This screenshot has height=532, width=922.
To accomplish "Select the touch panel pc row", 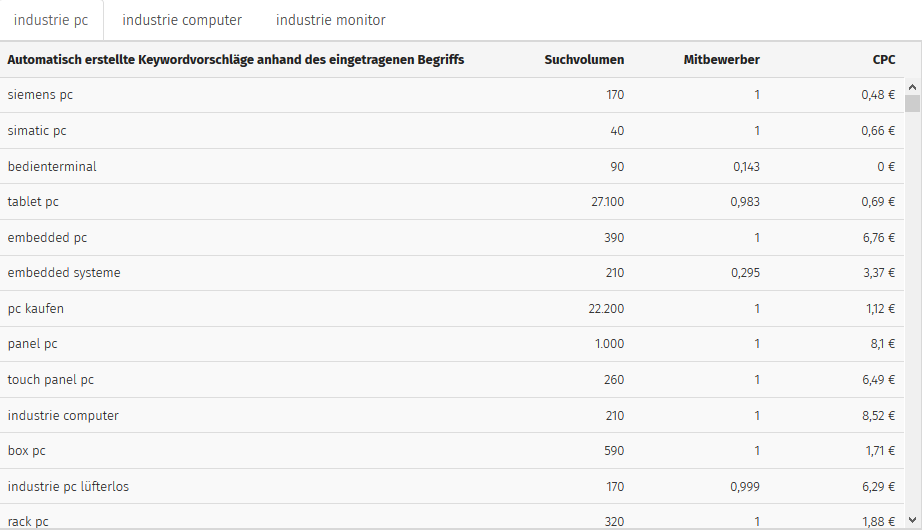I will click(452, 380).
